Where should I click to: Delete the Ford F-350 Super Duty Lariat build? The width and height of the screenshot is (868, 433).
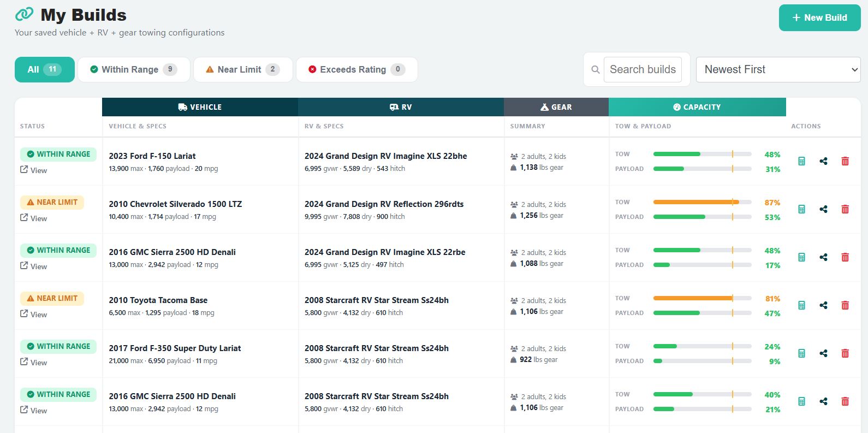click(845, 353)
